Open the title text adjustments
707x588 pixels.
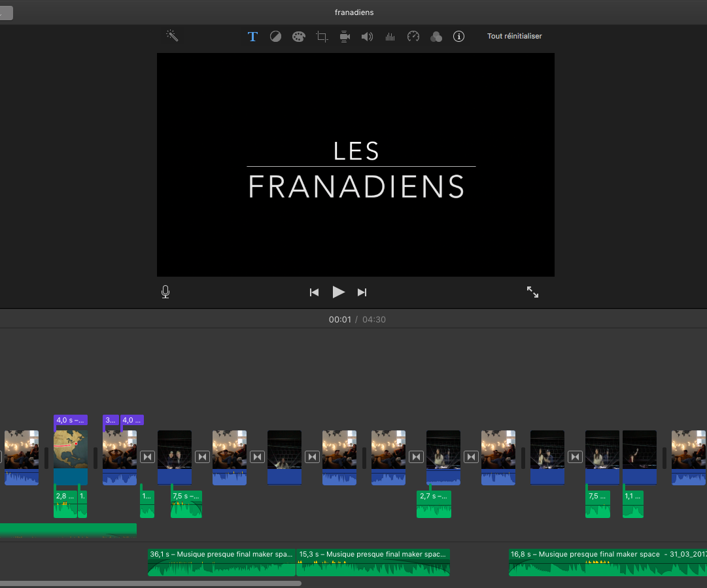252,36
